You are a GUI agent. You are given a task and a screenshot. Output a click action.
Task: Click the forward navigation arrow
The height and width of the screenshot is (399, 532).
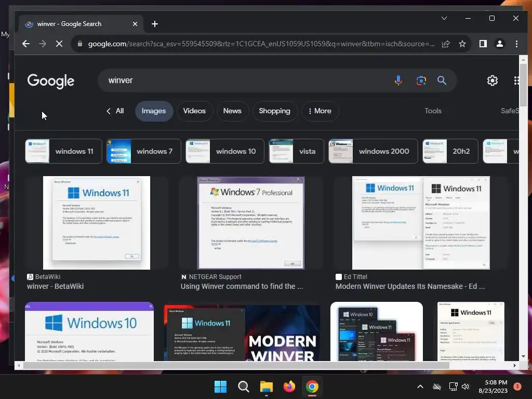pyautogui.click(x=43, y=44)
